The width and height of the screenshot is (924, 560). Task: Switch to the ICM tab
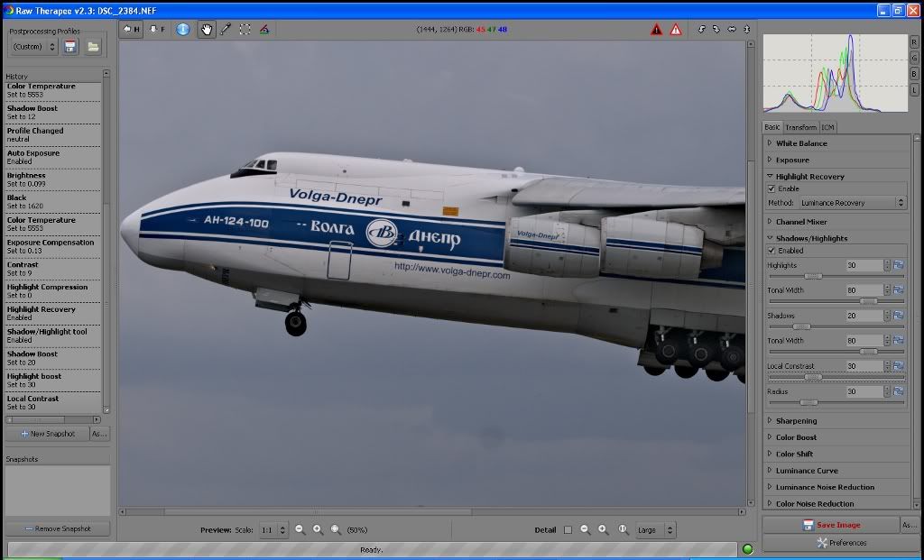(x=828, y=127)
